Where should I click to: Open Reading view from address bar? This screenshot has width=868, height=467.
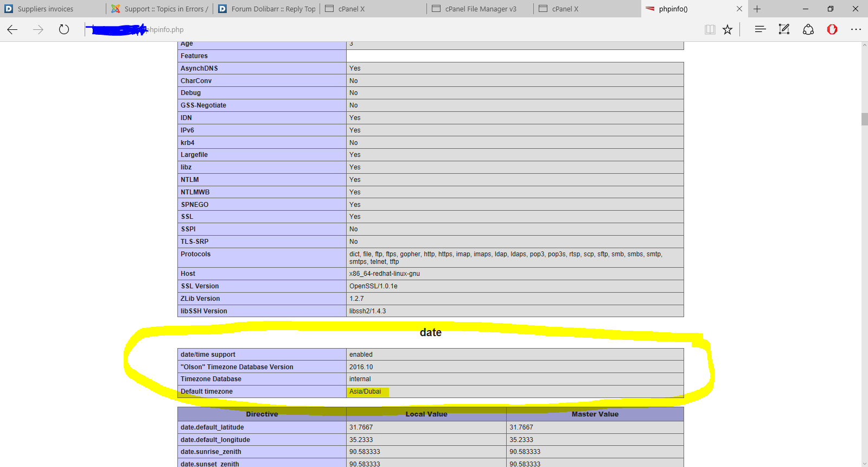pyautogui.click(x=710, y=30)
